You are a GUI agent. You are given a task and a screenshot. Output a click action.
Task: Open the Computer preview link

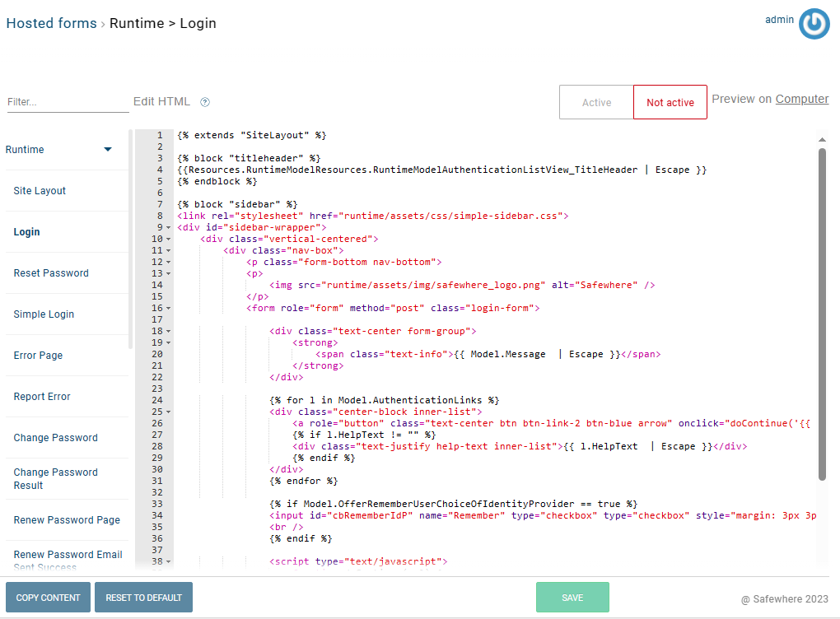pos(801,99)
